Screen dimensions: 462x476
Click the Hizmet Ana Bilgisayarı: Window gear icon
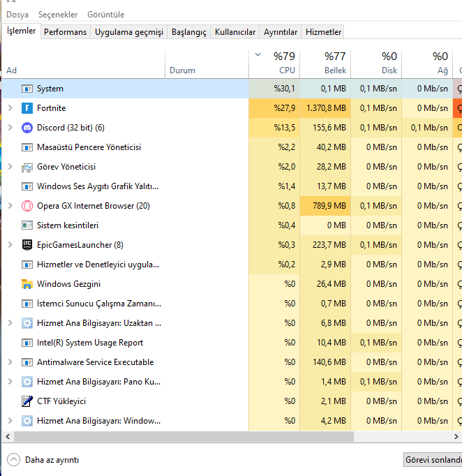(x=27, y=421)
